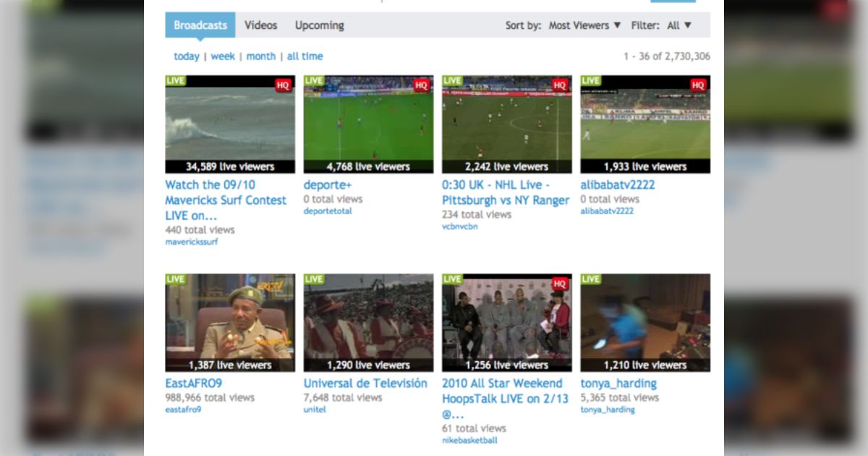The width and height of the screenshot is (868, 456).
Task: Open the maverickssurf channel link
Action: [191, 242]
